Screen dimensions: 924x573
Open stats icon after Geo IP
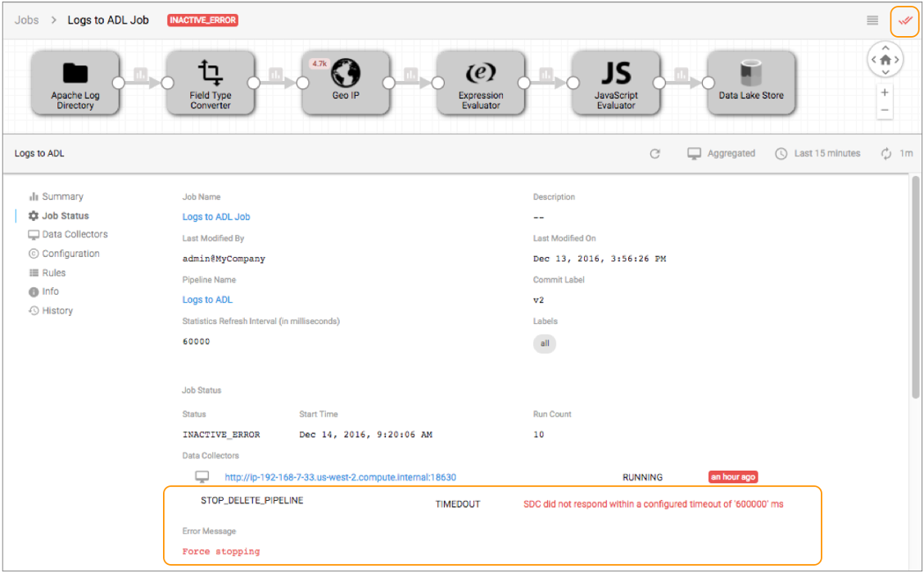410,74
